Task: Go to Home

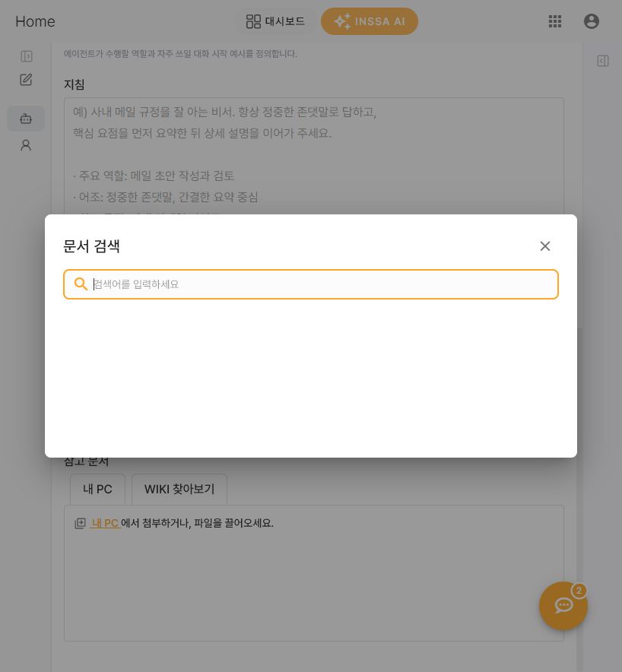Action: (x=35, y=21)
